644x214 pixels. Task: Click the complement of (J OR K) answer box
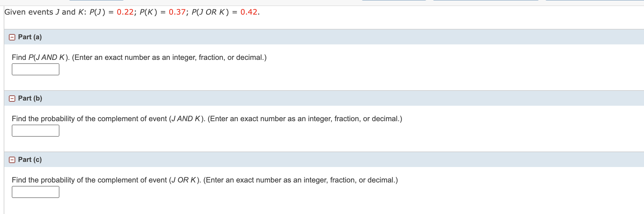[x=35, y=192]
